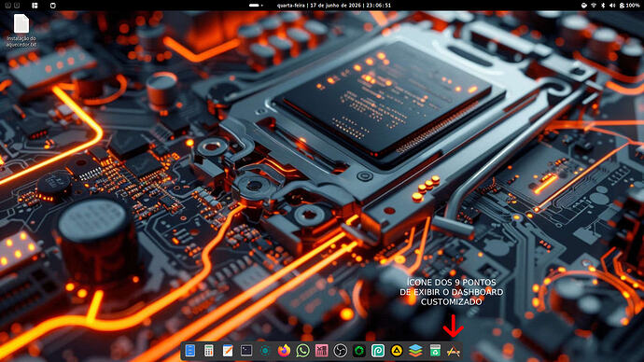Click the Wi-Fi status icon
The image size is (644, 362).
click(594, 6)
